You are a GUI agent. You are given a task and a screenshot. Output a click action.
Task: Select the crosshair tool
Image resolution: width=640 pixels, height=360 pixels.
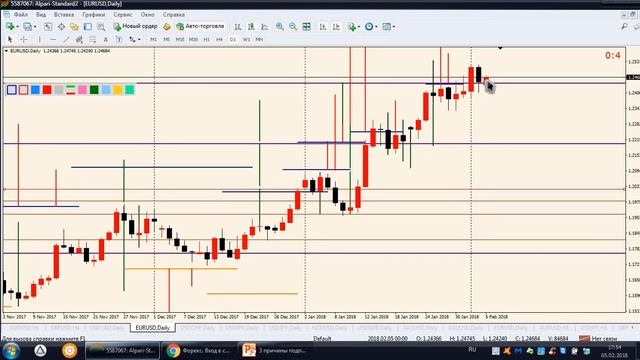coord(24,40)
